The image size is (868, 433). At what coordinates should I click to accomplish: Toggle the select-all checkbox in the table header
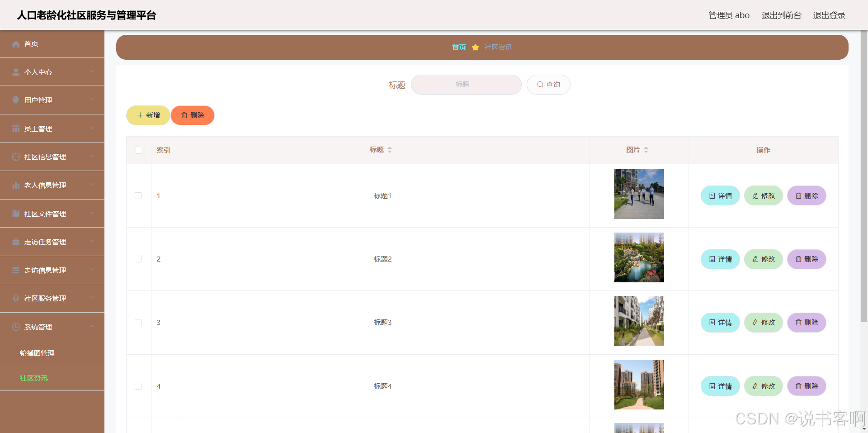(139, 150)
